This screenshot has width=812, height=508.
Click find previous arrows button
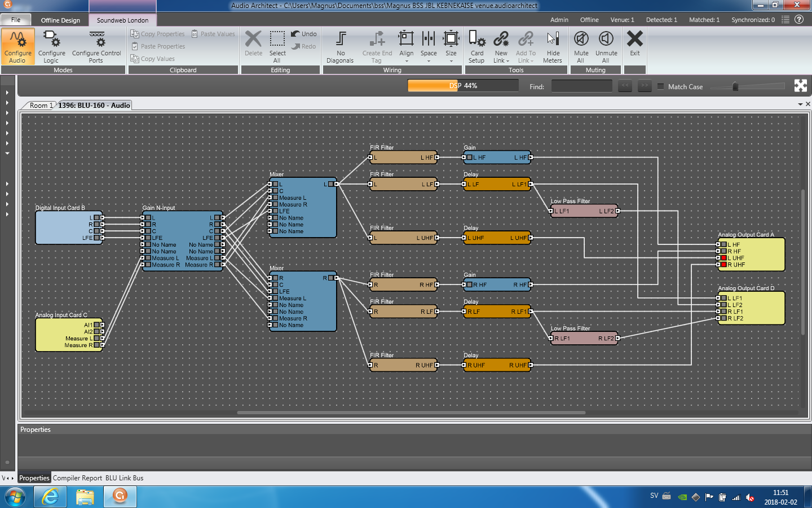625,86
